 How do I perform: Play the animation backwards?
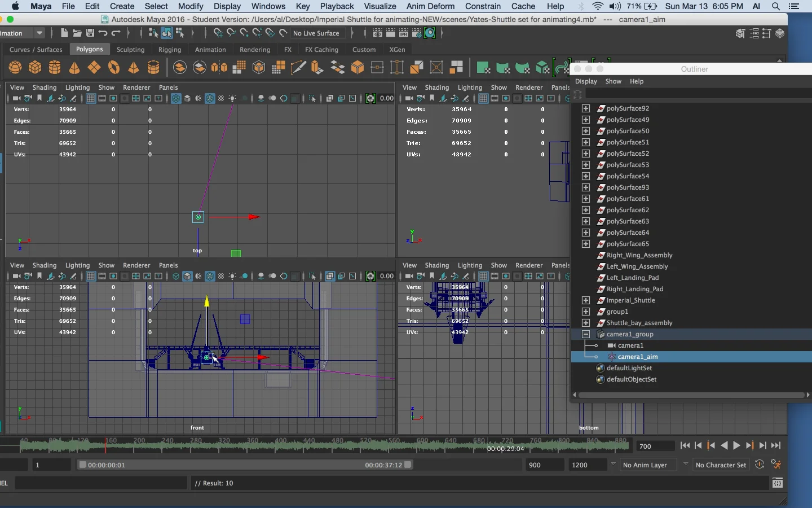(x=724, y=446)
